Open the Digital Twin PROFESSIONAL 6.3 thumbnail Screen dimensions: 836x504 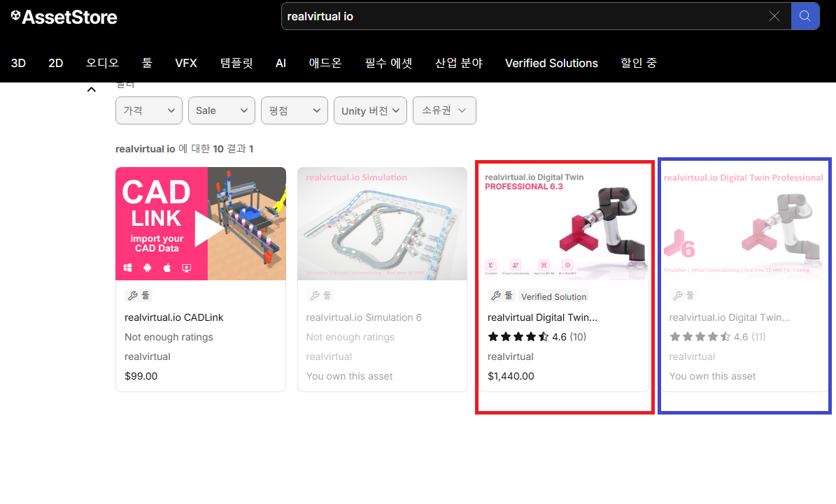pyautogui.click(x=564, y=224)
